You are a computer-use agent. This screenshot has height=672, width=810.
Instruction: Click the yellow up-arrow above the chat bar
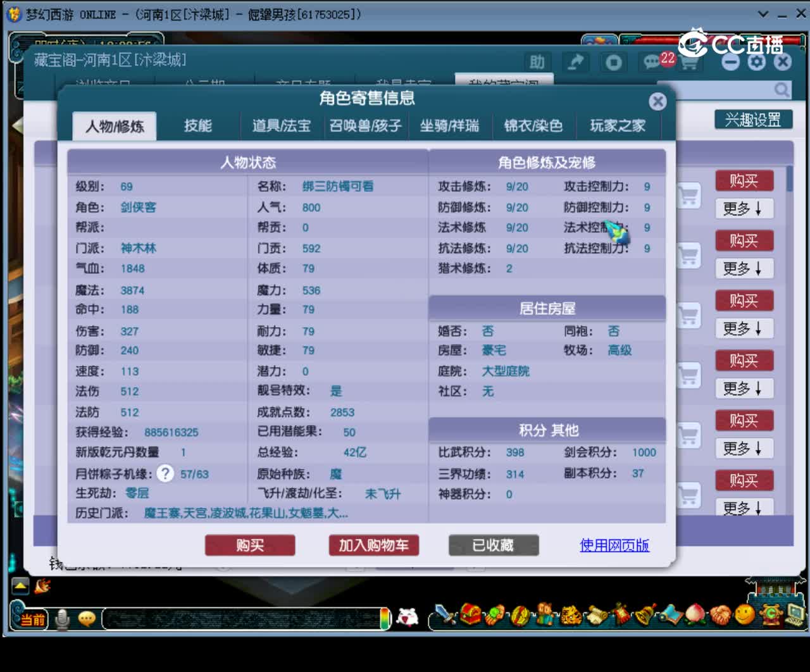(x=20, y=587)
